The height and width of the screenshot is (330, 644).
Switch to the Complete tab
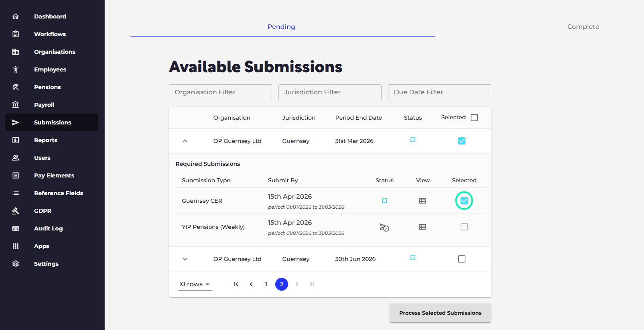583,26
